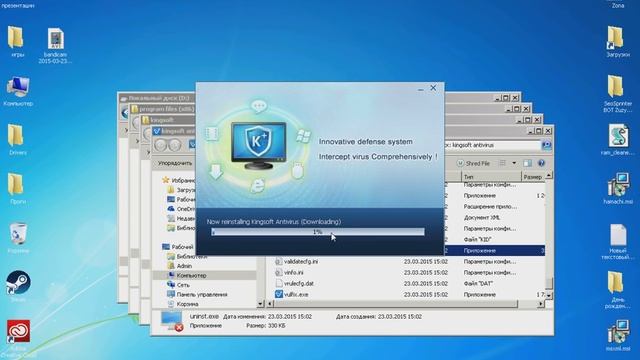Toggle the preview pane icon in Explorer

pos(527,163)
